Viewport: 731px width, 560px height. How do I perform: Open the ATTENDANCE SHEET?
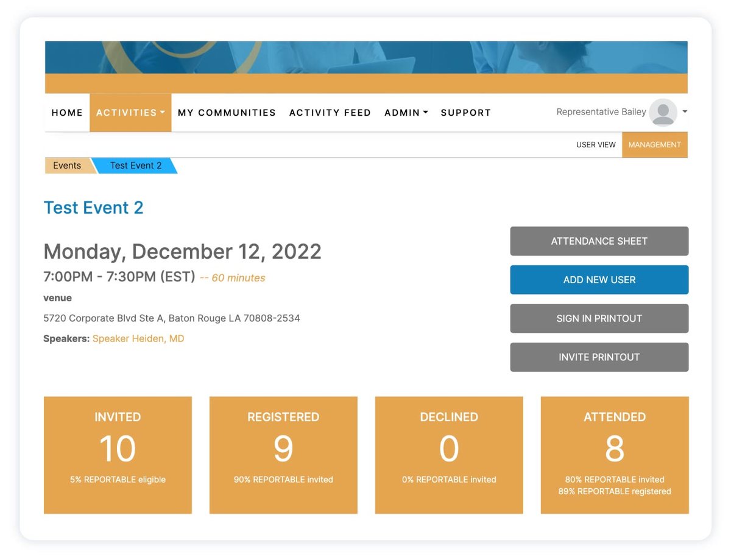(599, 241)
